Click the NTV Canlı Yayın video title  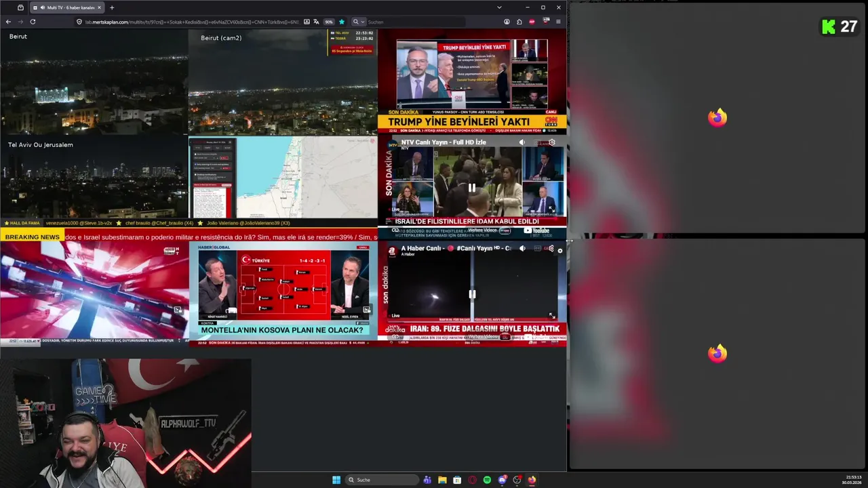tap(443, 142)
